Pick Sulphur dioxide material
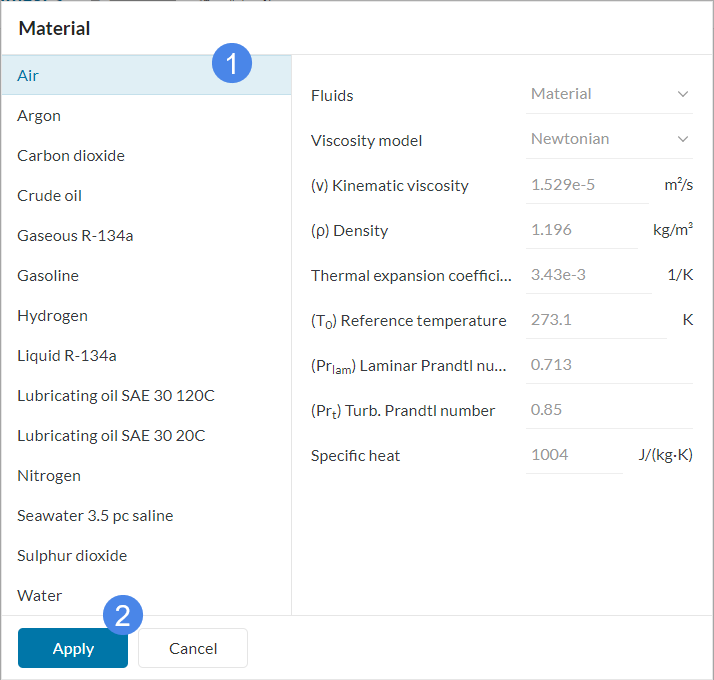Screen dimensions: 714x680 click(x=146, y=556)
